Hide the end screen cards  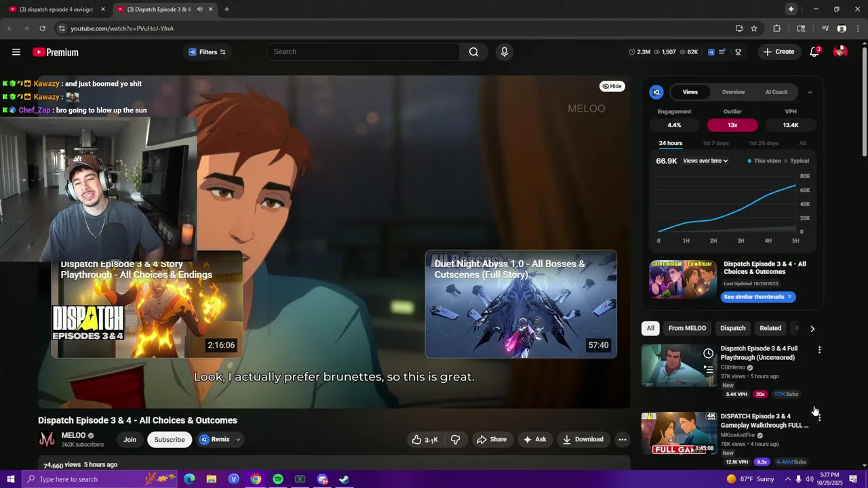(x=612, y=86)
